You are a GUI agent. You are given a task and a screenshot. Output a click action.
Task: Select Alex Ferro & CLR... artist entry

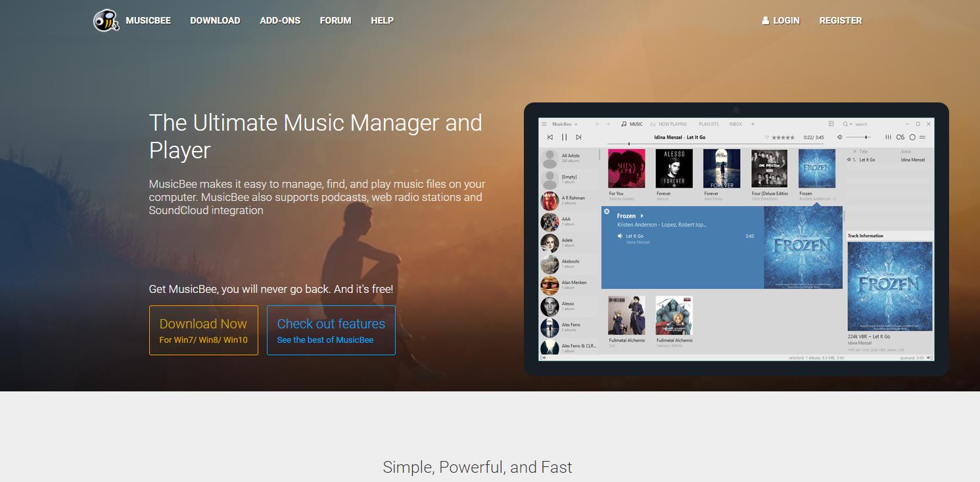click(x=569, y=347)
